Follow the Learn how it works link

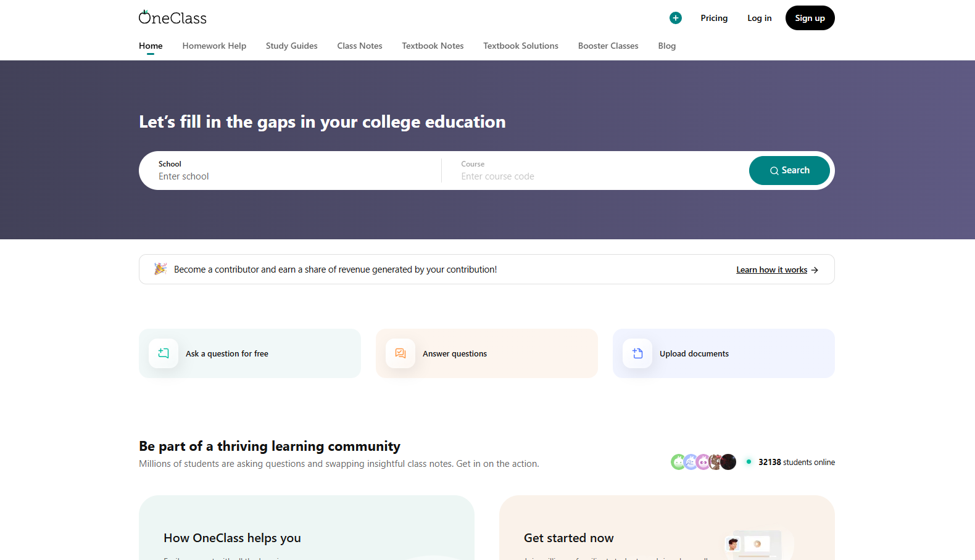point(771,270)
